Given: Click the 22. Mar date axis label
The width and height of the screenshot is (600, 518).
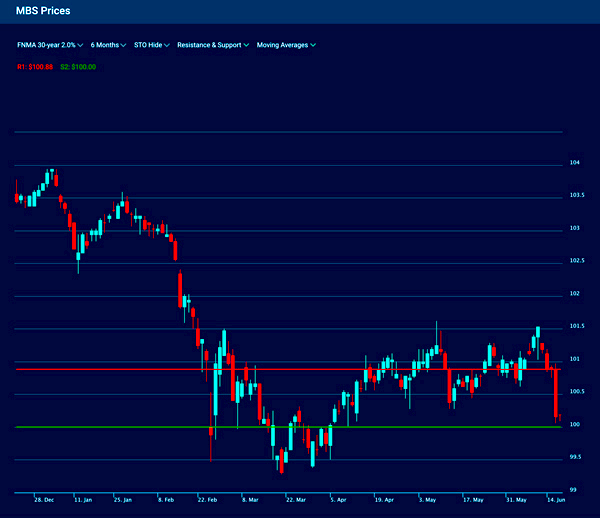Looking at the screenshot, I should (296, 498).
